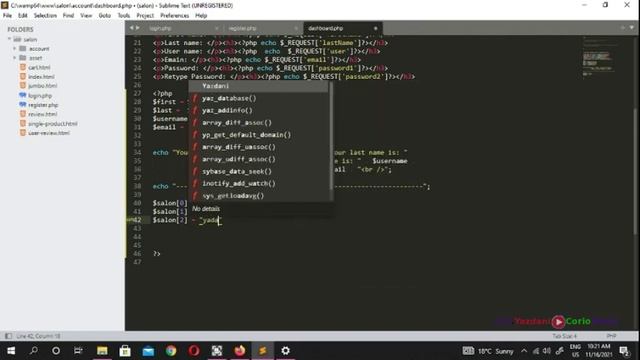Open login.php in the sidebar
Viewport: 640px width, 360px height.
pyautogui.click(x=40, y=96)
